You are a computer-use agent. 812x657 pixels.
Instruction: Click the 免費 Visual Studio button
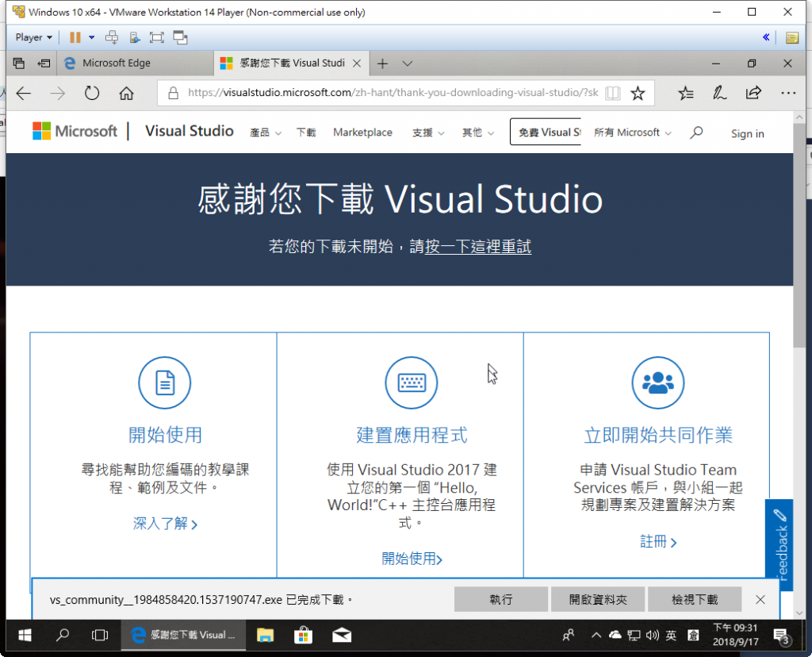546,133
